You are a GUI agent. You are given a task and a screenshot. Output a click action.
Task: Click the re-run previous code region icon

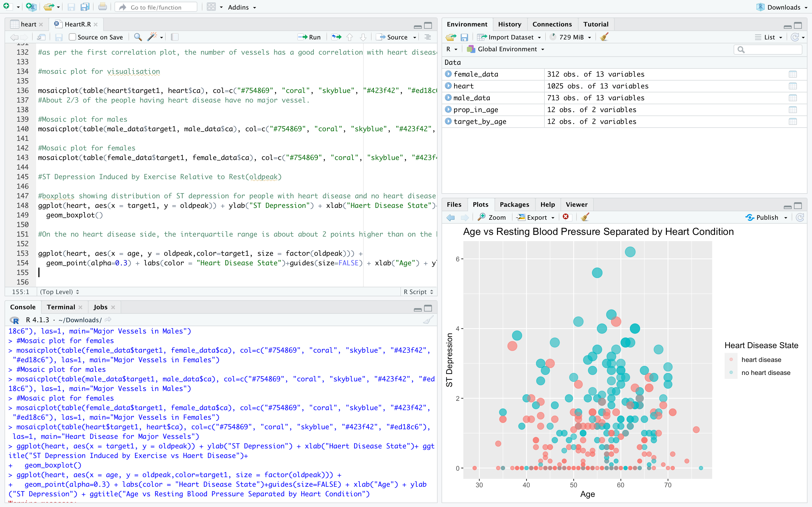(336, 37)
